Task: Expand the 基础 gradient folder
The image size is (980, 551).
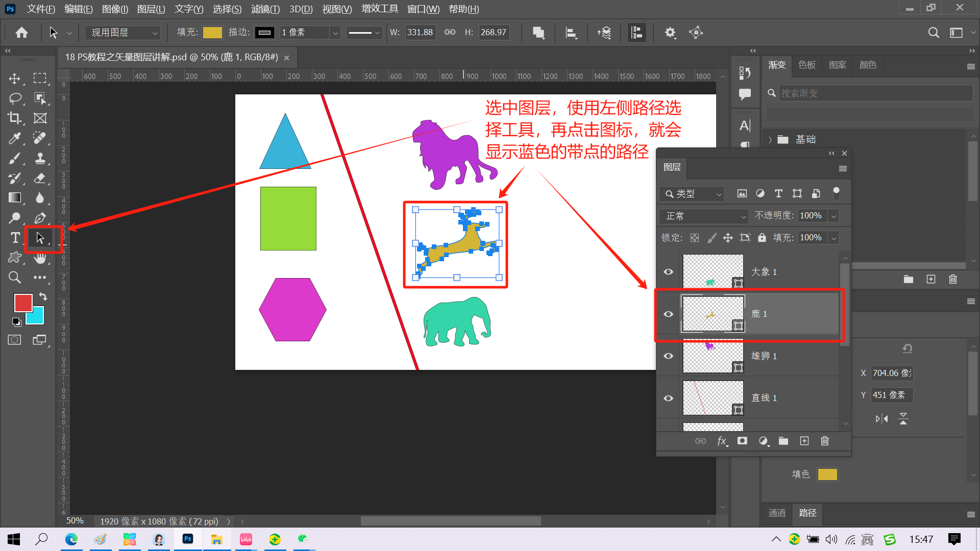Action: coord(770,139)
